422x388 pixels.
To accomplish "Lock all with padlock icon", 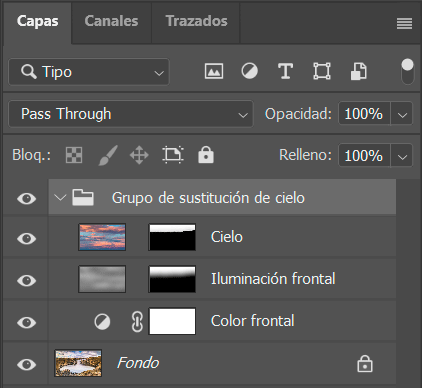I will pos(206,155).
